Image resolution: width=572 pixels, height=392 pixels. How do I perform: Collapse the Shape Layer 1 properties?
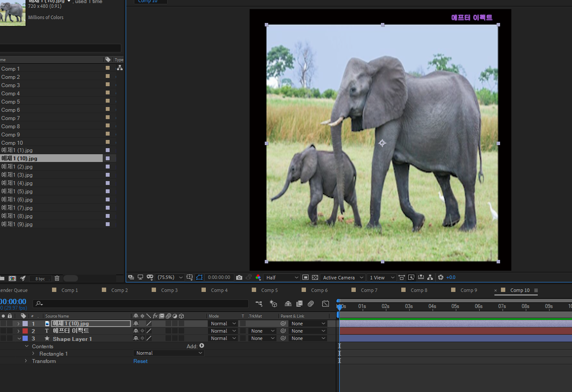19,338
